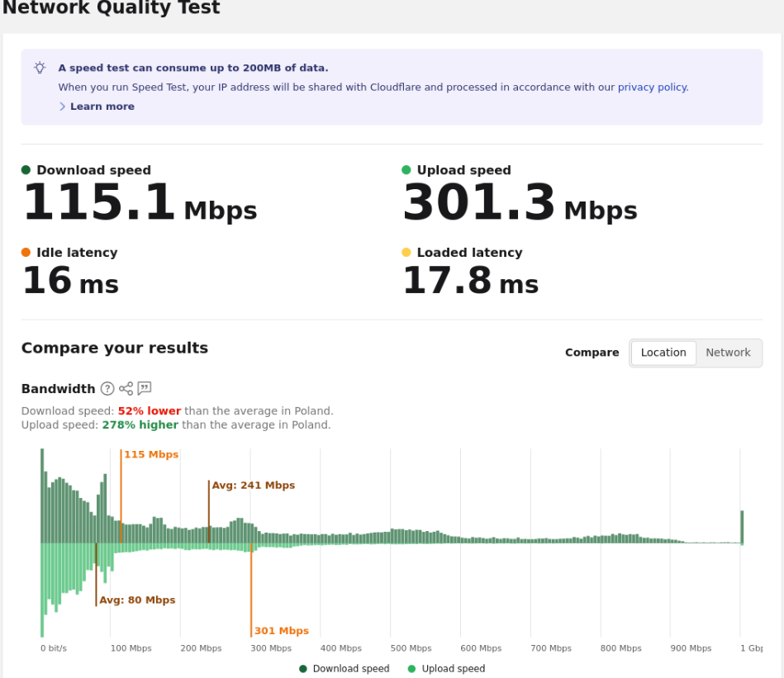Screen dimensions: 784x678
Task: Click the 'Network Quality Test' title
Action: coord(111,7)
